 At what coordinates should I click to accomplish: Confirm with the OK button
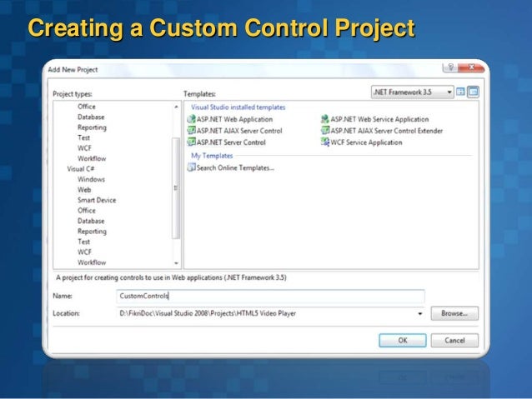(x=403, y=341)
